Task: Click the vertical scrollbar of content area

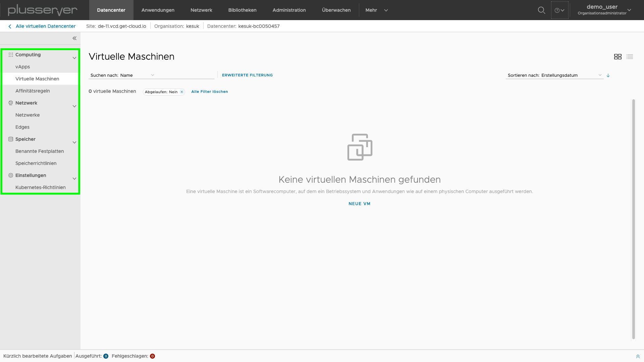Action: click(633, 220)
